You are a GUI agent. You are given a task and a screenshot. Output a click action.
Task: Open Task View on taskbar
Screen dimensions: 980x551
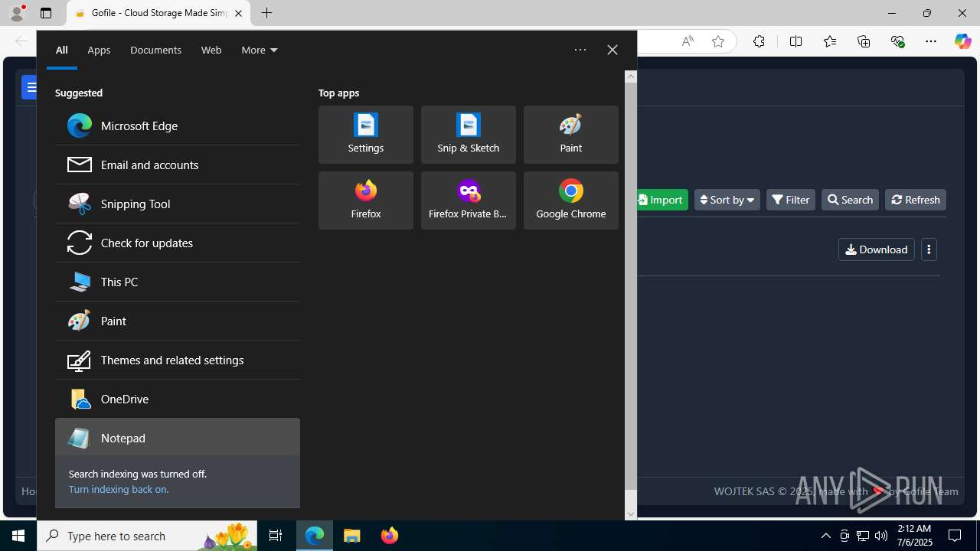(x=276, y=536)
